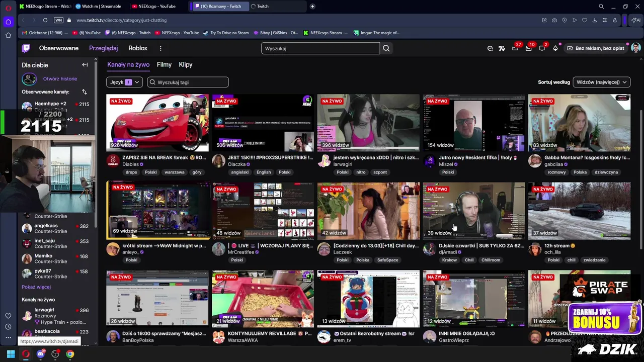Open och_lila snowy car stream thumbnail
The height and width of the screenshot is (362, 644).
(579, 211)
